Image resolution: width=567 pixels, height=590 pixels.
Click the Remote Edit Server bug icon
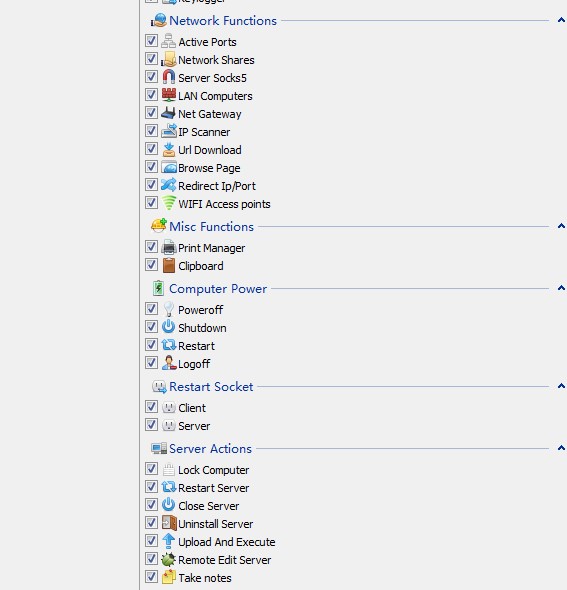click(168, 559)
